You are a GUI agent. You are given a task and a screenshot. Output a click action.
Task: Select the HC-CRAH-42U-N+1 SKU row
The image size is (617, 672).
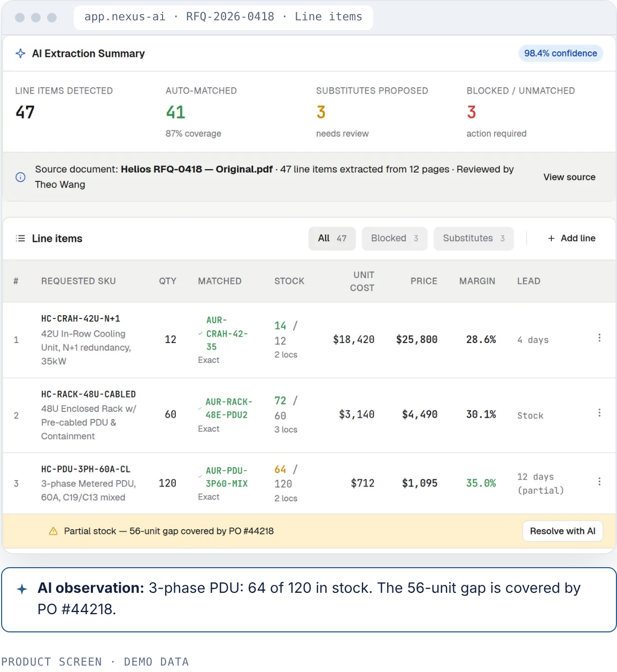[309, 340]
